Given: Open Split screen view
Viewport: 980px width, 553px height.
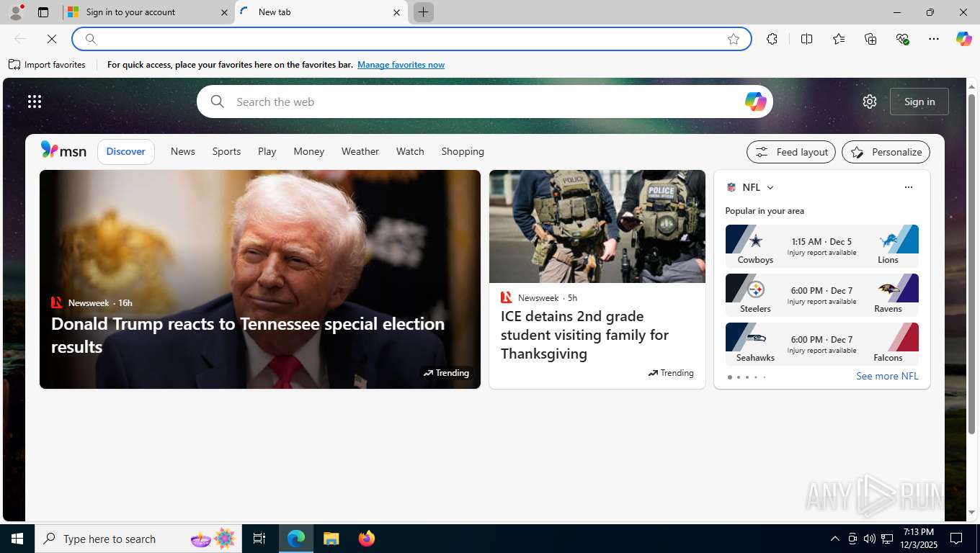Looking at the screenshot, I should pos(806,39).
